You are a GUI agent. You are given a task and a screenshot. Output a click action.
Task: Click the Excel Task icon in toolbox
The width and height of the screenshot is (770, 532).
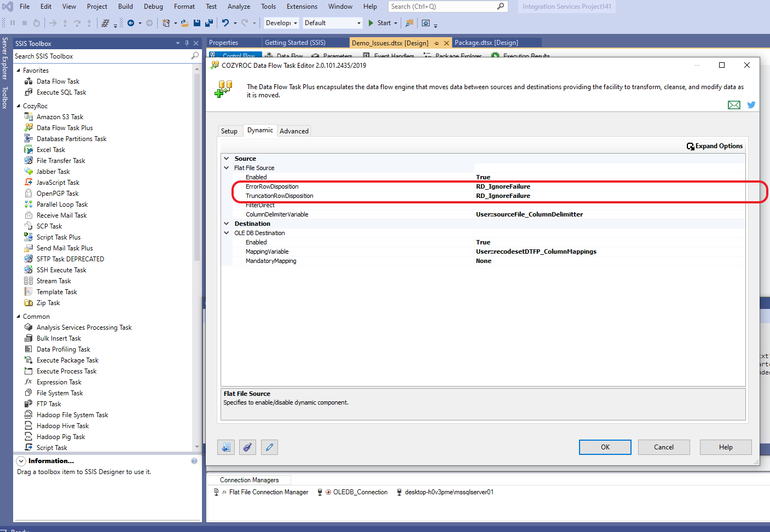(28, 149)
